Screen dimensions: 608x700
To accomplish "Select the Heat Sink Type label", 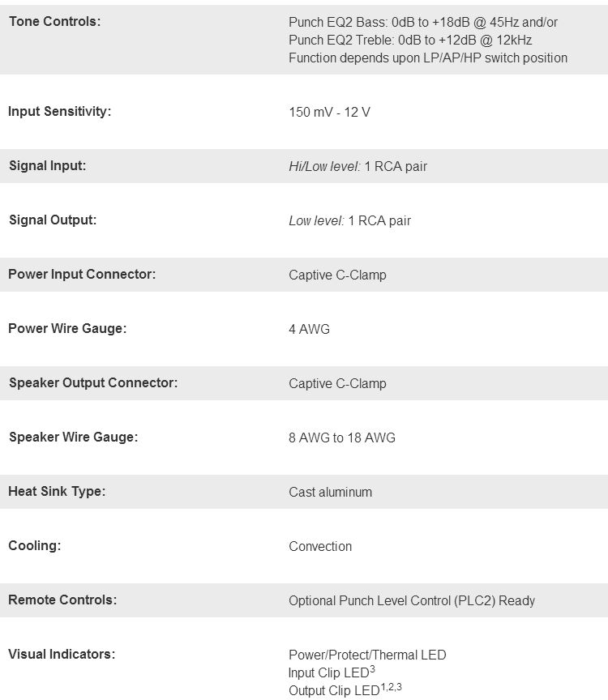I will coord(57,492).
